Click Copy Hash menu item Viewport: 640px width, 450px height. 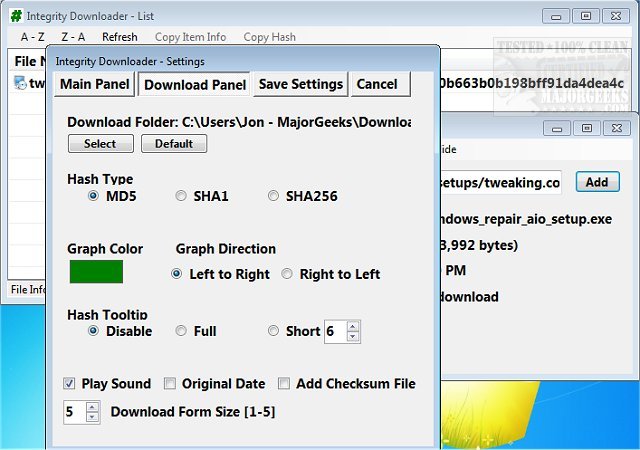click(x=269, y=37)
